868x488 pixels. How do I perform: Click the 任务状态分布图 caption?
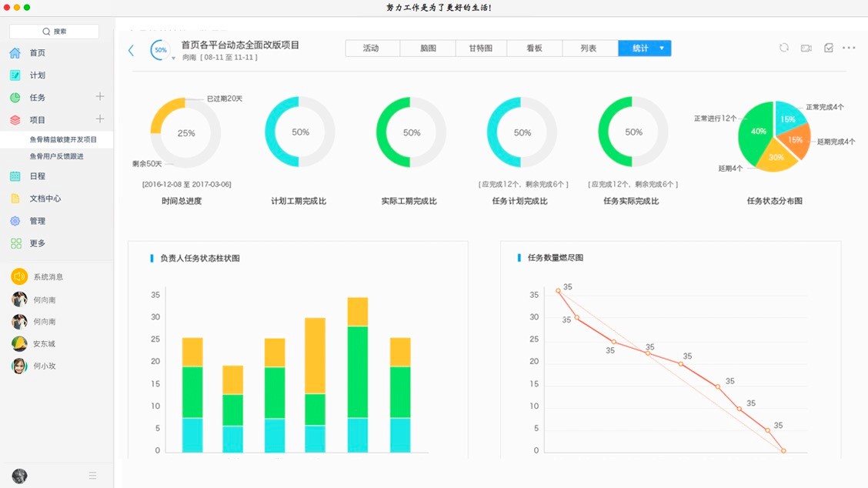tap(774, 201)
